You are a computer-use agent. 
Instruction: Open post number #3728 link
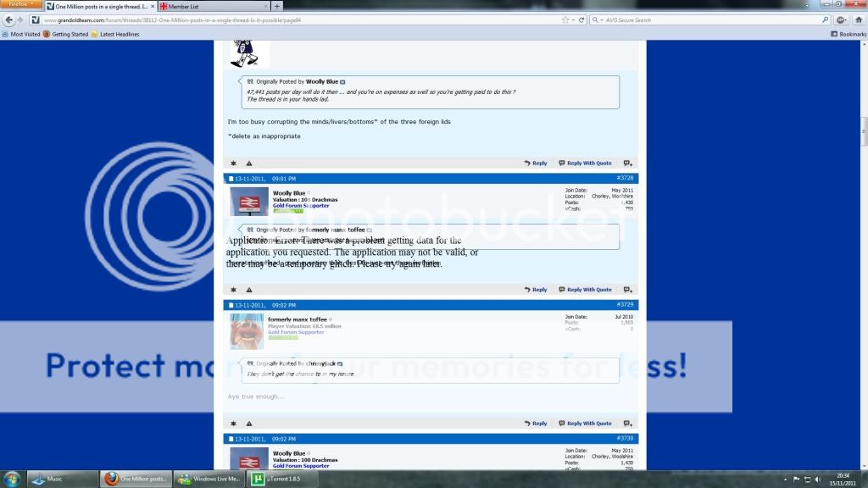[625, 178]
